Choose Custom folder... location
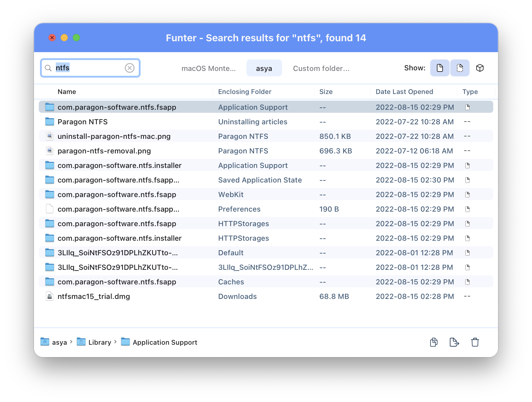 click(321, 69)
